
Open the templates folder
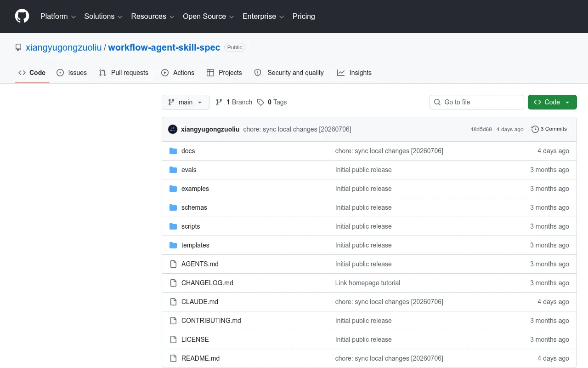(x=195, y=245)
